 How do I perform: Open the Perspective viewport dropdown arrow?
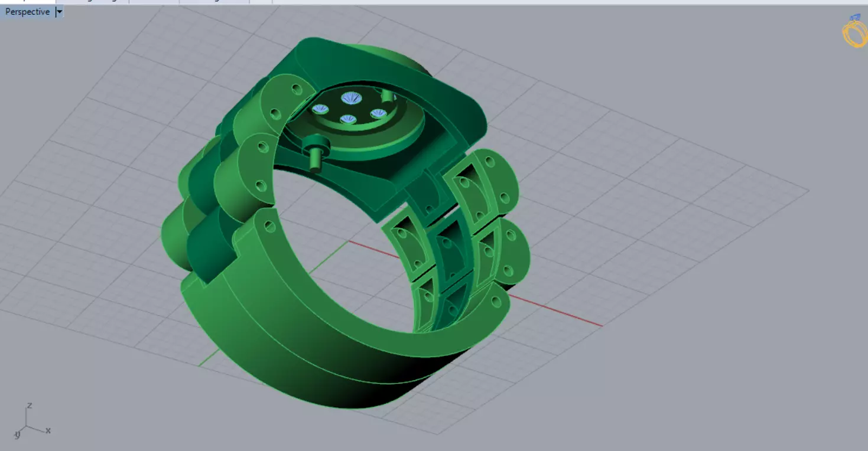[x=59, y=12]
